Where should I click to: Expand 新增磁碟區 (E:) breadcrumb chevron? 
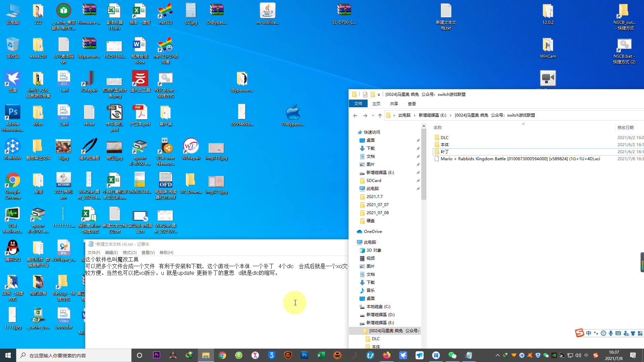point(450,115)
